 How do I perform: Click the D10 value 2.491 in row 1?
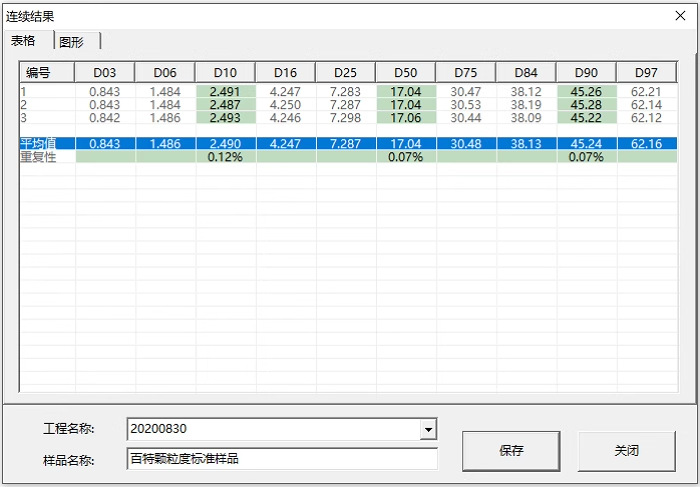[225, 92]
